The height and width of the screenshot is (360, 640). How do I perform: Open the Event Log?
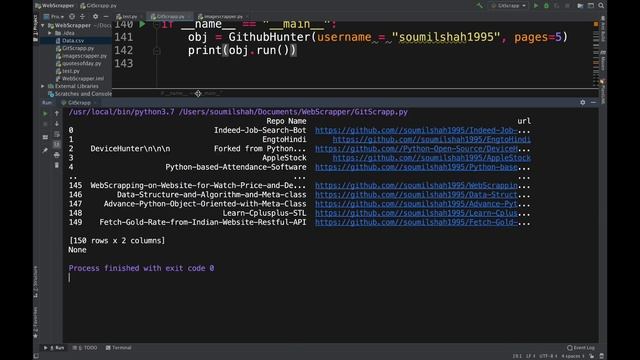(x=580, y=348)
